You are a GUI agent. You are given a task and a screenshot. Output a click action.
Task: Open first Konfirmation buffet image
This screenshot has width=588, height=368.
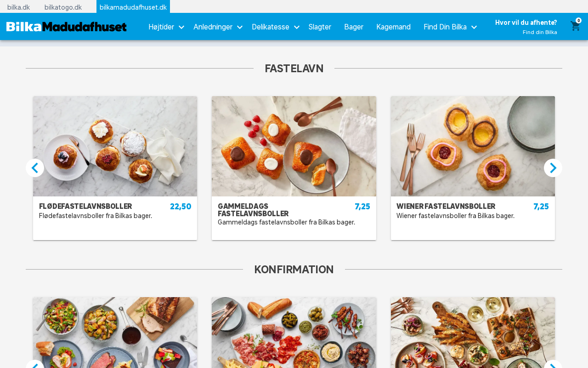pyautogui.click(x=115, y=333)
